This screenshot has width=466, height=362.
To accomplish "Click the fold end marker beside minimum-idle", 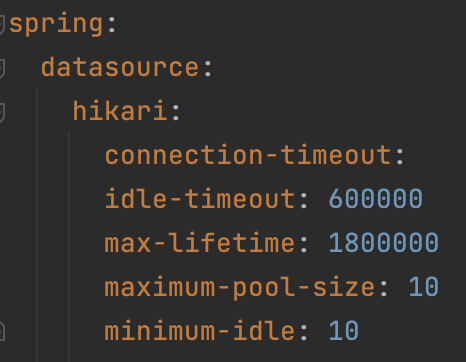I will [2, 331].
